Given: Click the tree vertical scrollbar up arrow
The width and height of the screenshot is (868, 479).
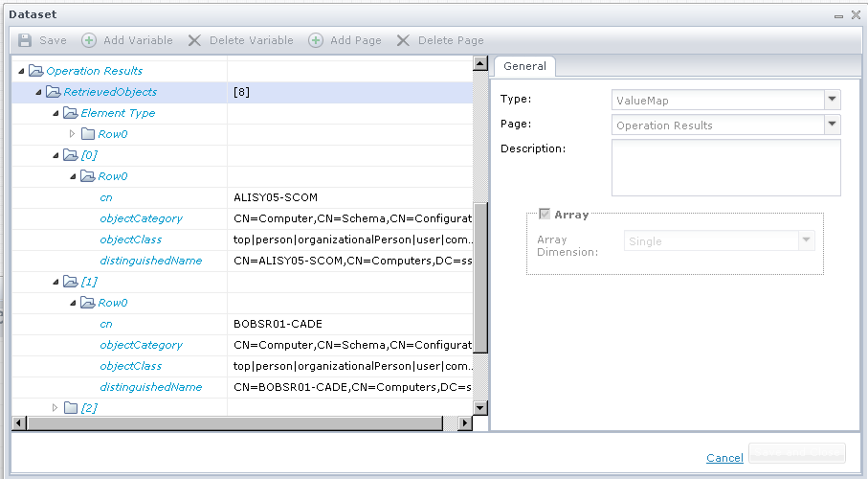Looking at the screenshot, I should [x=480, y=63].
